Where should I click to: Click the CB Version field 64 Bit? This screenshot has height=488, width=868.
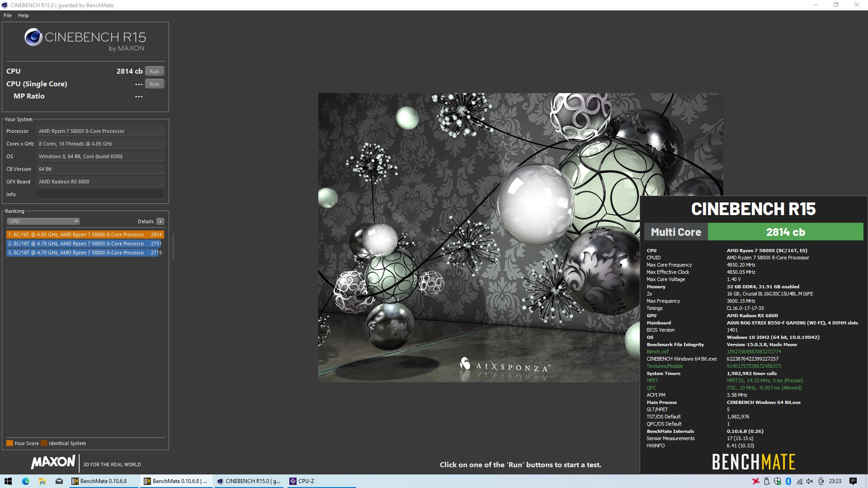pyautogui.click(x=100, y=169)
